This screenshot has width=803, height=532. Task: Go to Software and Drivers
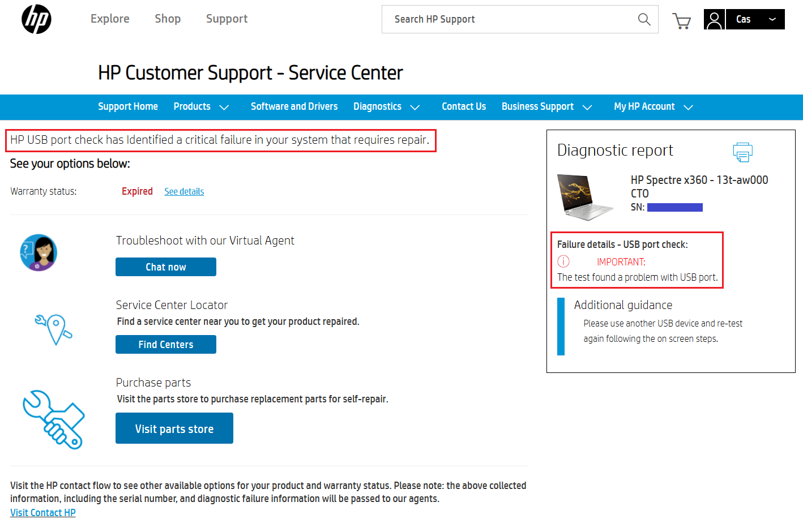(294, 107)
